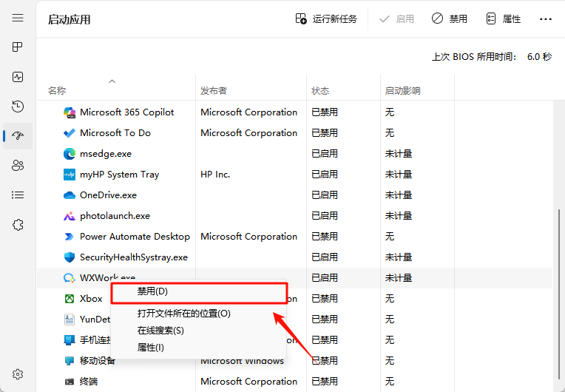Select the Startup apps sidebar icon
Image resolution: width=565 pixels, height=392 pixels.
point(18,136)
